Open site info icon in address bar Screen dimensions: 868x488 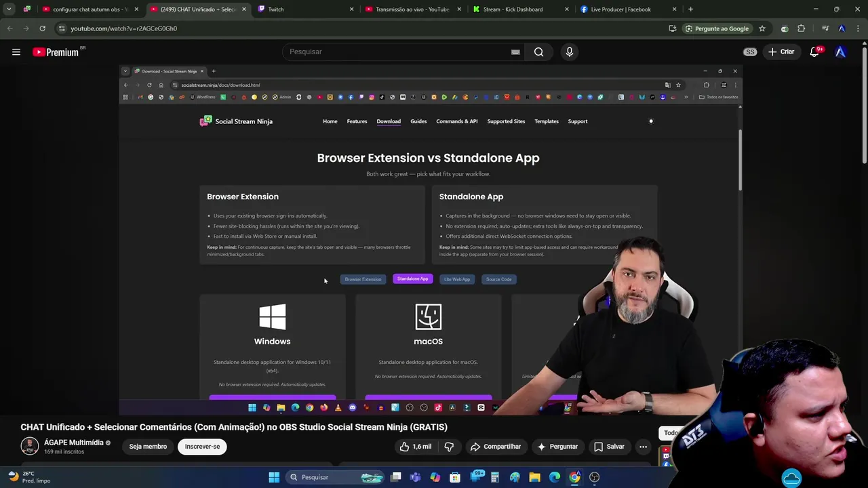click(x=62, y=28)
